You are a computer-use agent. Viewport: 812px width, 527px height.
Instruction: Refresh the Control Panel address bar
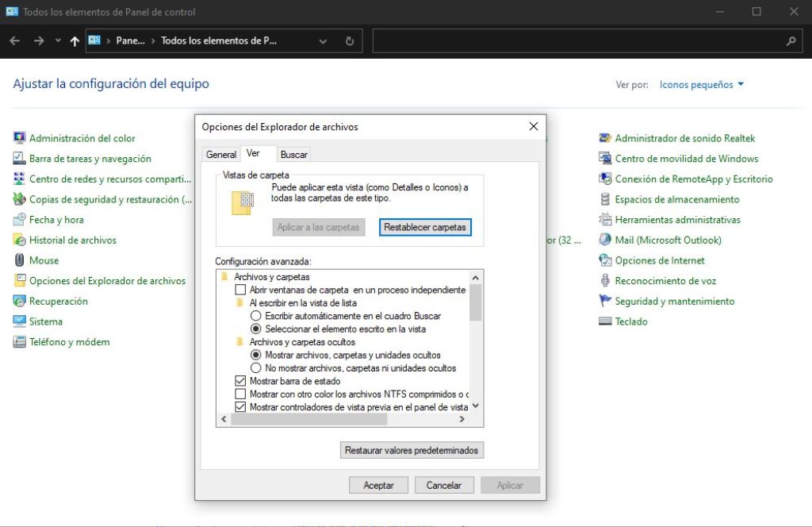[350, 41]
